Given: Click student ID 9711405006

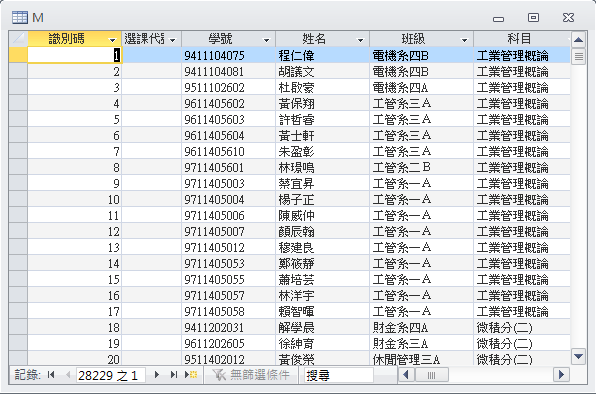Looking at the screenshot, I should (228, 215).
